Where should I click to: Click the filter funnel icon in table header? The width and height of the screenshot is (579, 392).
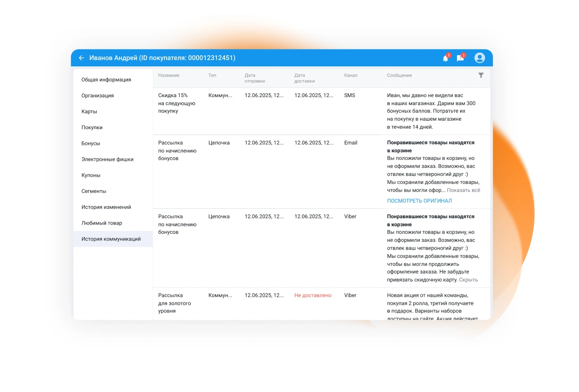tap(481, 75)
